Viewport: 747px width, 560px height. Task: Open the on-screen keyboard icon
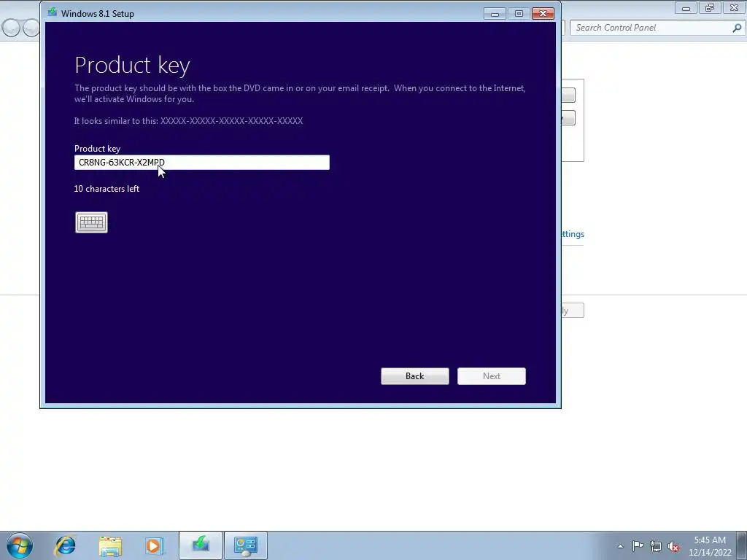pos(91,222)
